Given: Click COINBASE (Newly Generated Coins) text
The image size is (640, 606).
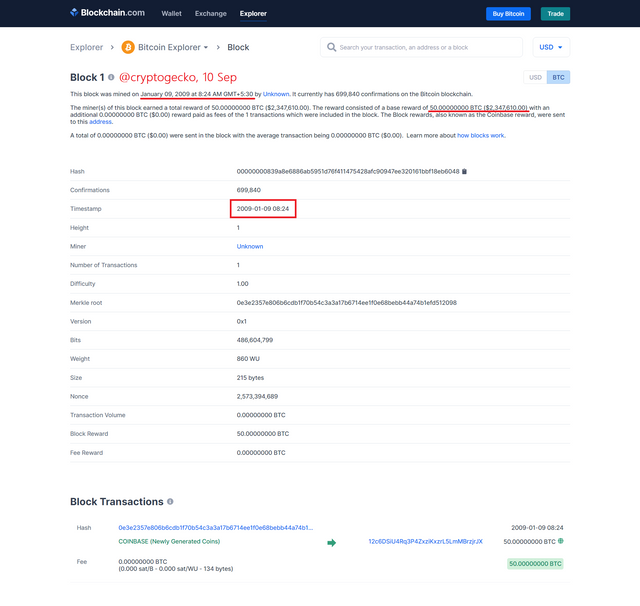Looking at the screenshot, I should (169, 542).
